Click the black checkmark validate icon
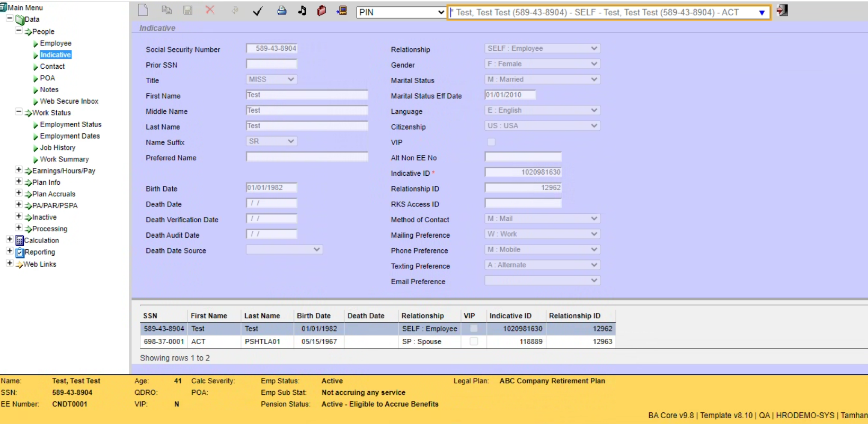This screenshot has height=424, width=868. (258, 11)
